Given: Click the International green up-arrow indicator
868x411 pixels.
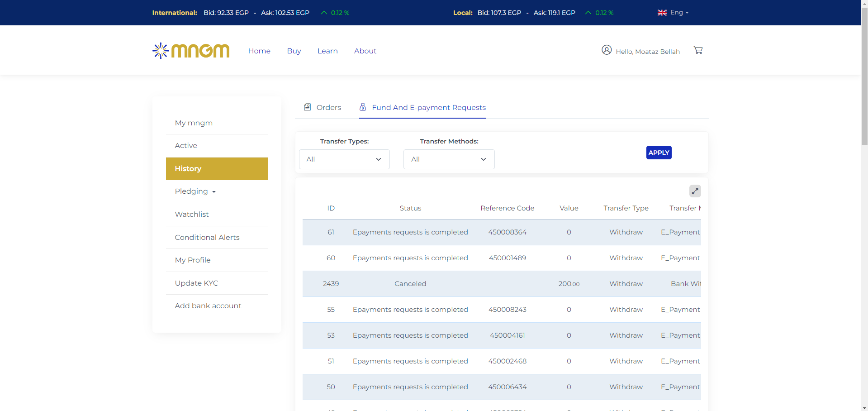Looking at the screenshot, I should coord(324,13).
